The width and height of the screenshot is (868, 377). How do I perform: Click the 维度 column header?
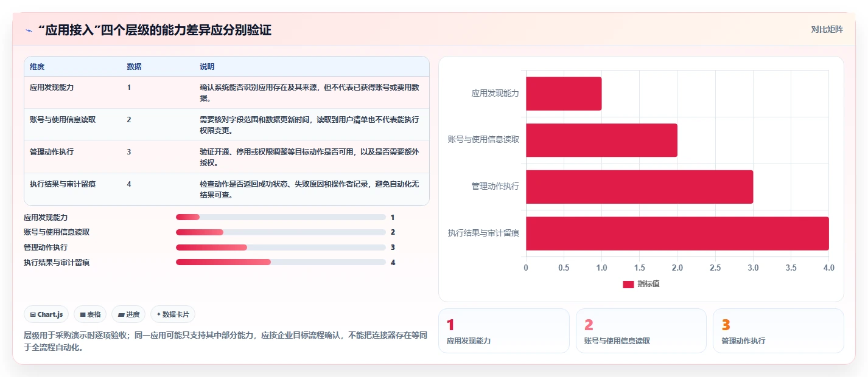pyautogui.click(x=37, y=66)
